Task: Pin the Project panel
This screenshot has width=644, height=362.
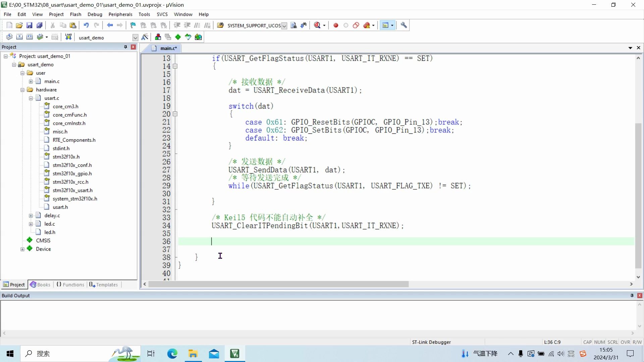Action: coord(125,47)
